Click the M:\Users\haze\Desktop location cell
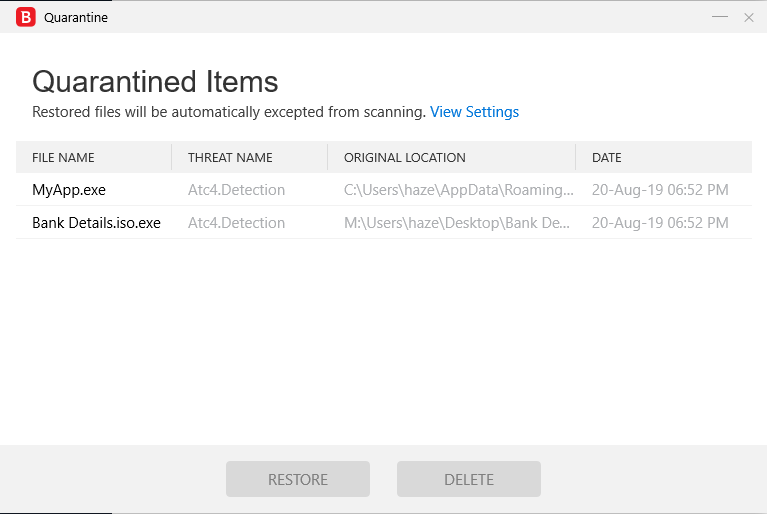Image resolution: width=767 pixels, height=514 pixels. click(457, 223)
